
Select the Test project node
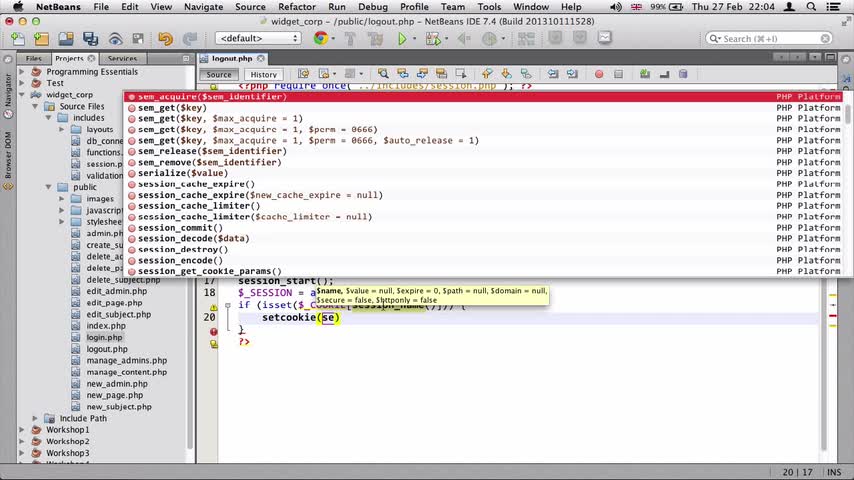(x=54, y=83)
